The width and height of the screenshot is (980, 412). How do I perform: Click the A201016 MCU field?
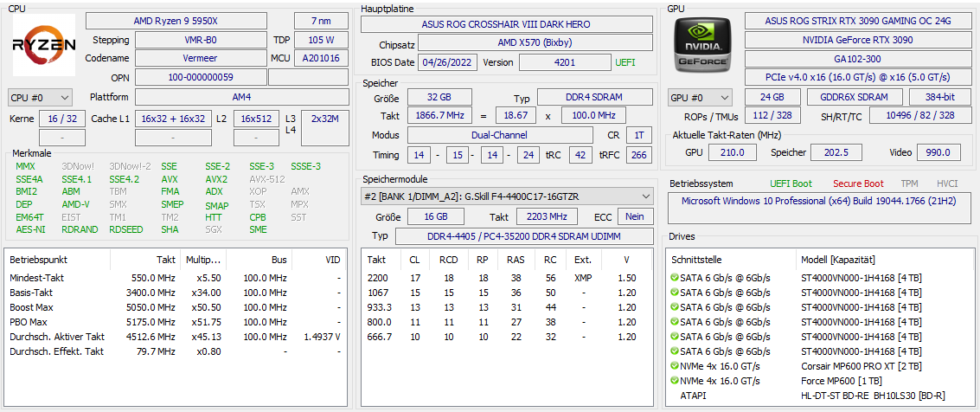(321, 58)
